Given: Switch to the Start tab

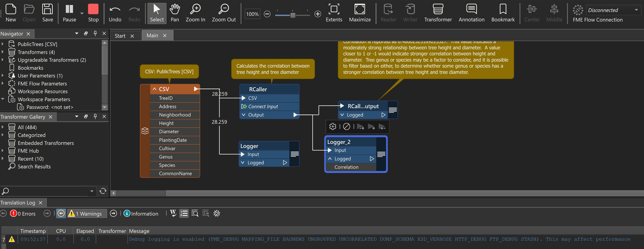Looking at the screenshot, I should pos(120,36).
